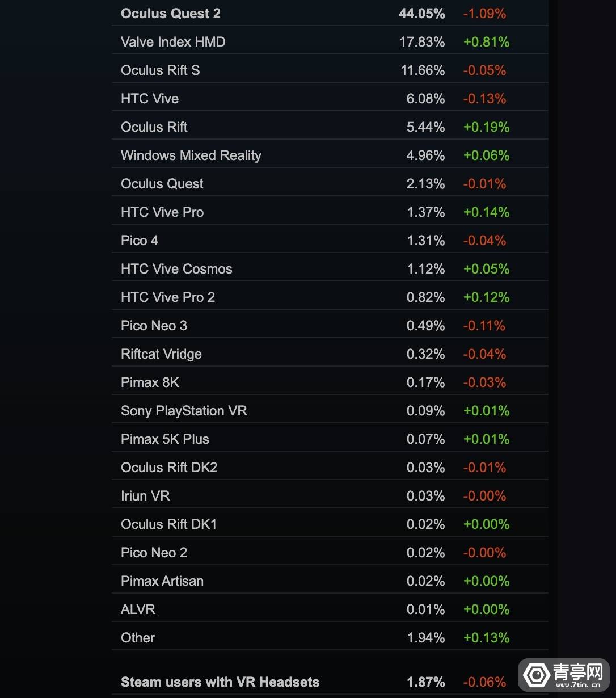Select Steam users with VR Headsets row
Screen dimensions: 616x698
220,682
